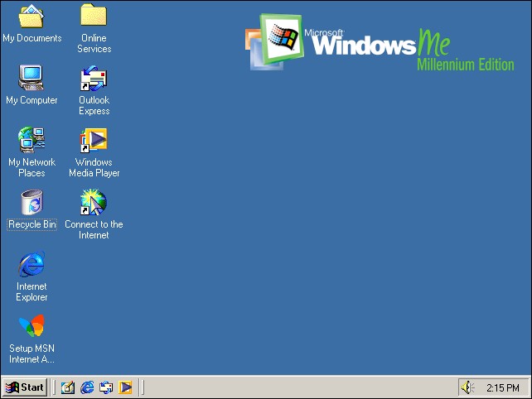This screenshot has height=399, width=532.
Task: Select the Connect to the Internet shortcut
Action: 94,202
